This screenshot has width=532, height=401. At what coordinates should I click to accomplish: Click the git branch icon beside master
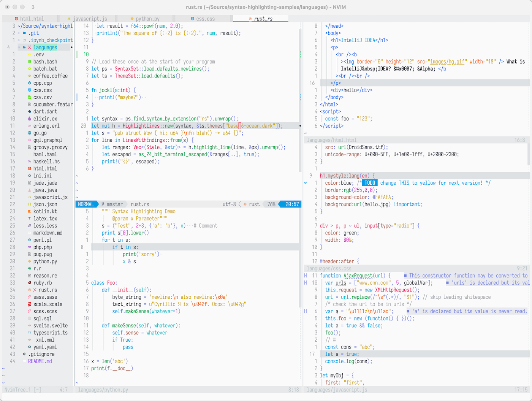coord(103,204)
